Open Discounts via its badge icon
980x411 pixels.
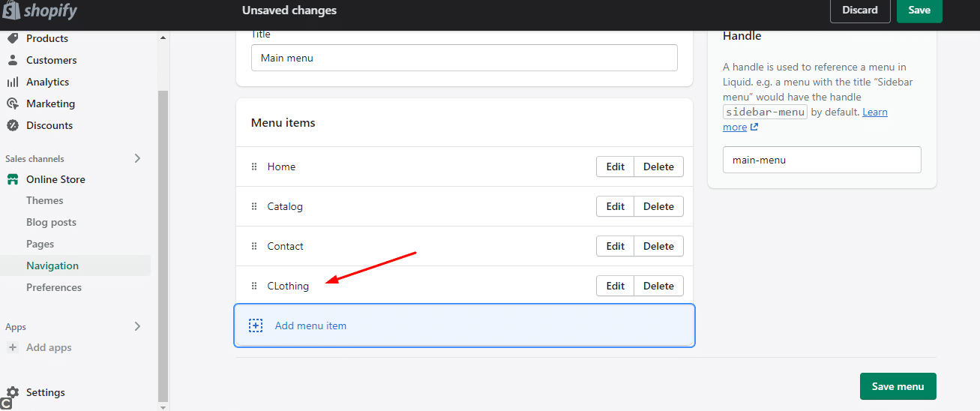(13, 125)
